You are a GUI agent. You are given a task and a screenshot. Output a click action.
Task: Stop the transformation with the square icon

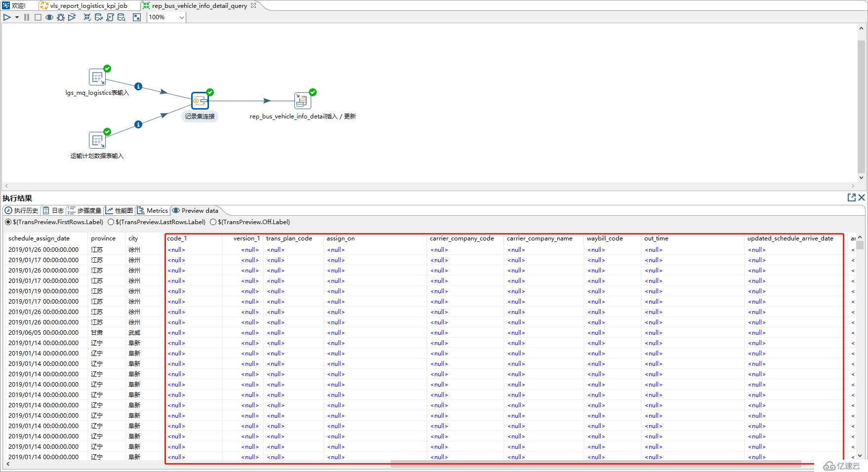point(38,17)
